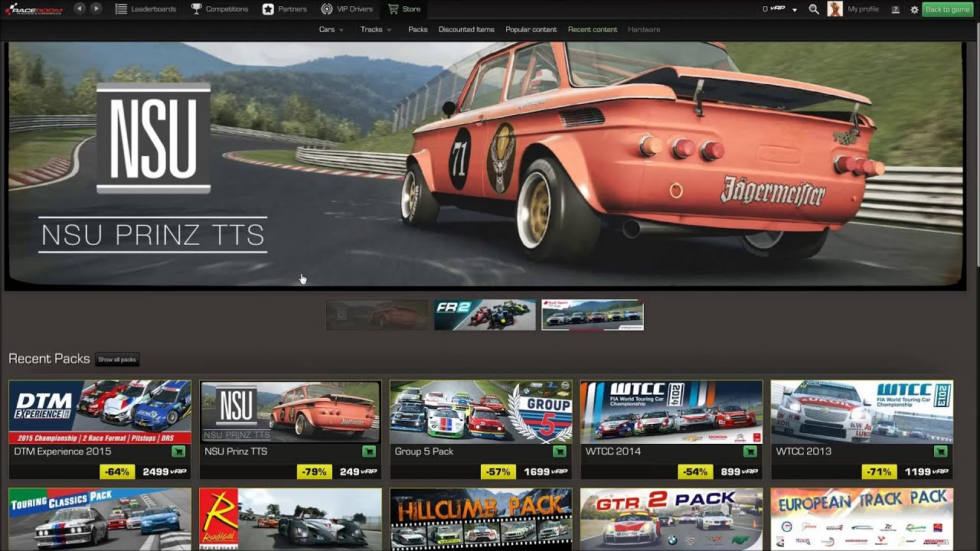Select the Audi Sport TT Cup carousel thumbnail
The width and height of the screenshot is (980, 551).
[593, 315]
